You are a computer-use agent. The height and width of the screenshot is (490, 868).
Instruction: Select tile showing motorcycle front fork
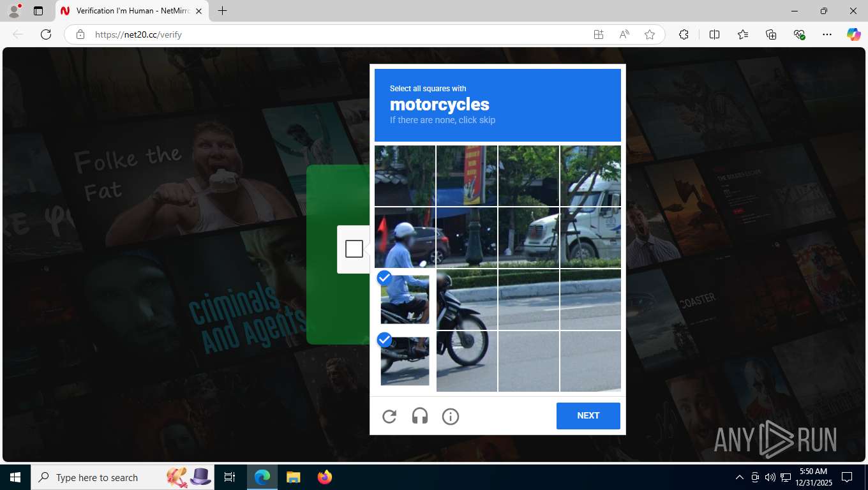467,299
